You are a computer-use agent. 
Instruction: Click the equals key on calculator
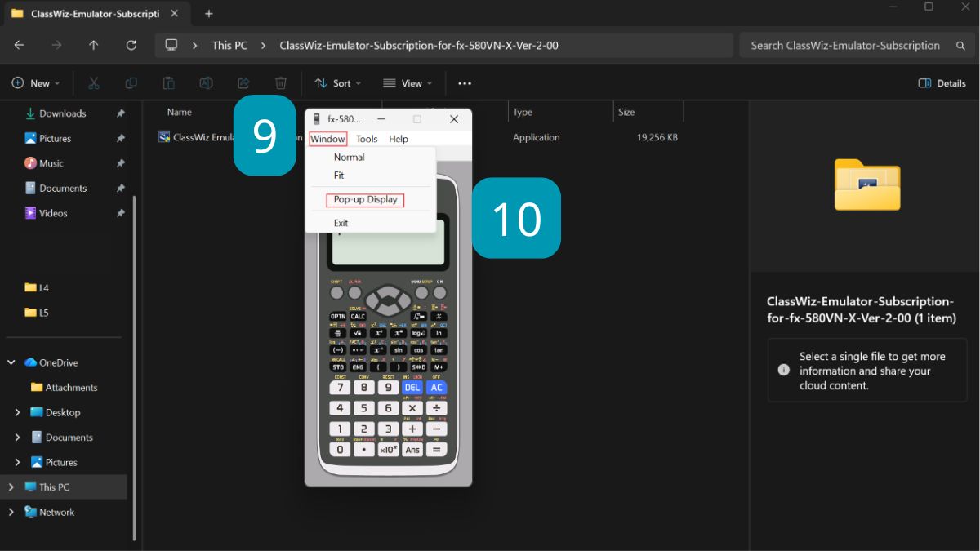(x=437, y=449)
